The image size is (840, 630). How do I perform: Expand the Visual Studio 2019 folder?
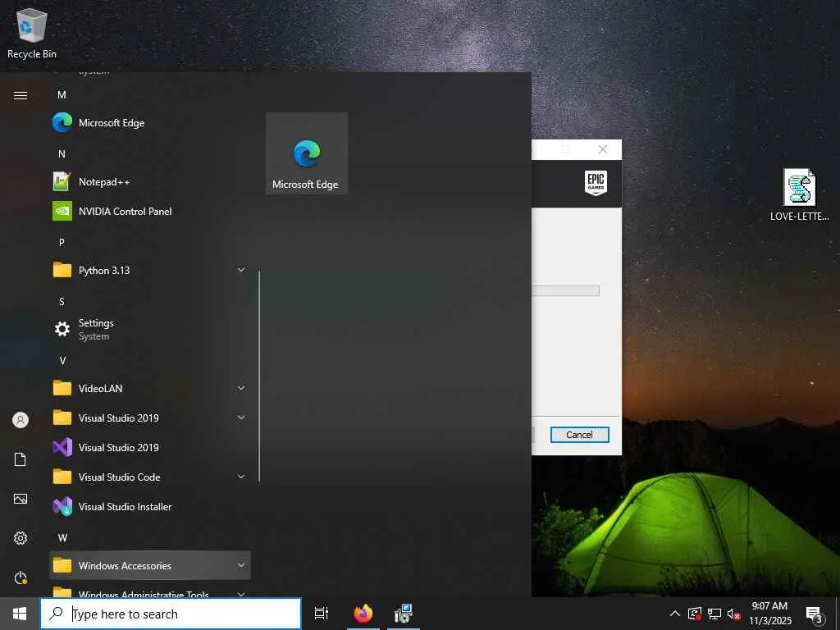(150, 418)
